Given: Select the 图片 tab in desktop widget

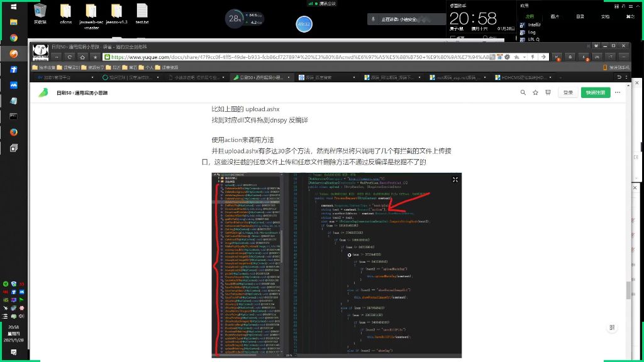Looking at the screenshot, I should (555, 16).
